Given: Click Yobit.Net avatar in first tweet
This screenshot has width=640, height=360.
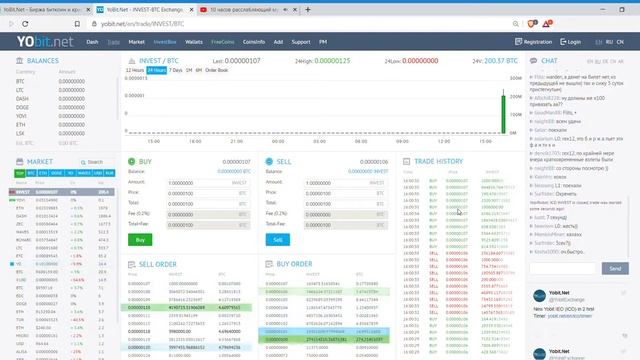Looking at the screenshot, I should (x=539, y=296).
